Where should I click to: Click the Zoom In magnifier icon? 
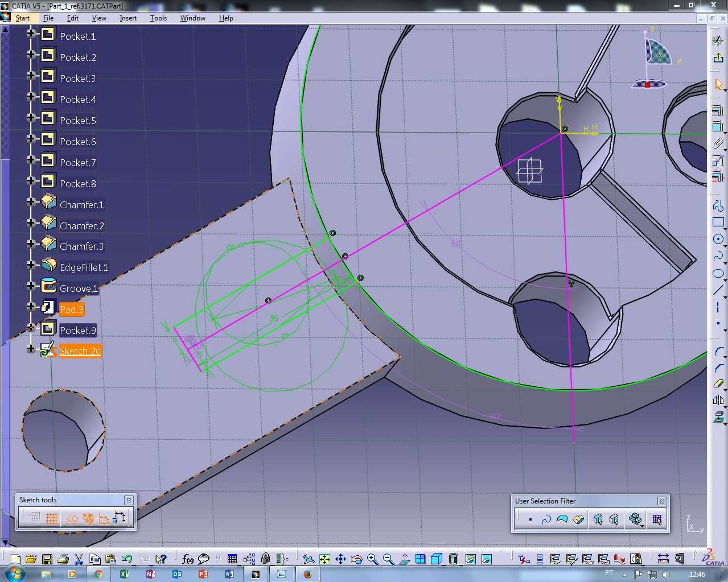click(x=372, y=559)
